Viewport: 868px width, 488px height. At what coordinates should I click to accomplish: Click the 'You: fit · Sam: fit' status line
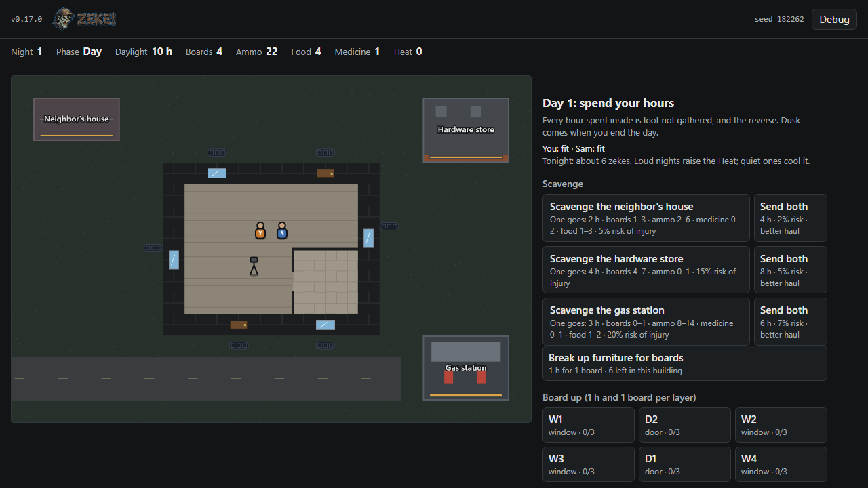(574, 148)
